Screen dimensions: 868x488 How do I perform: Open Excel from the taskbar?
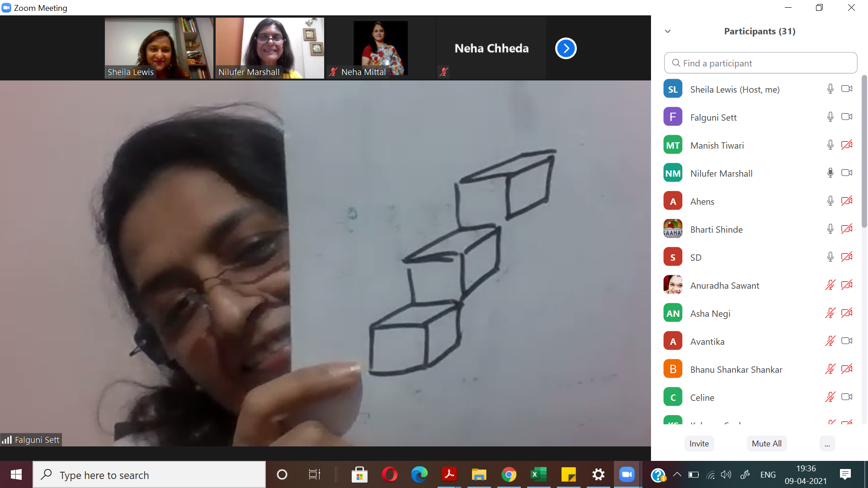pyautogui.click(x=538, y=474)
